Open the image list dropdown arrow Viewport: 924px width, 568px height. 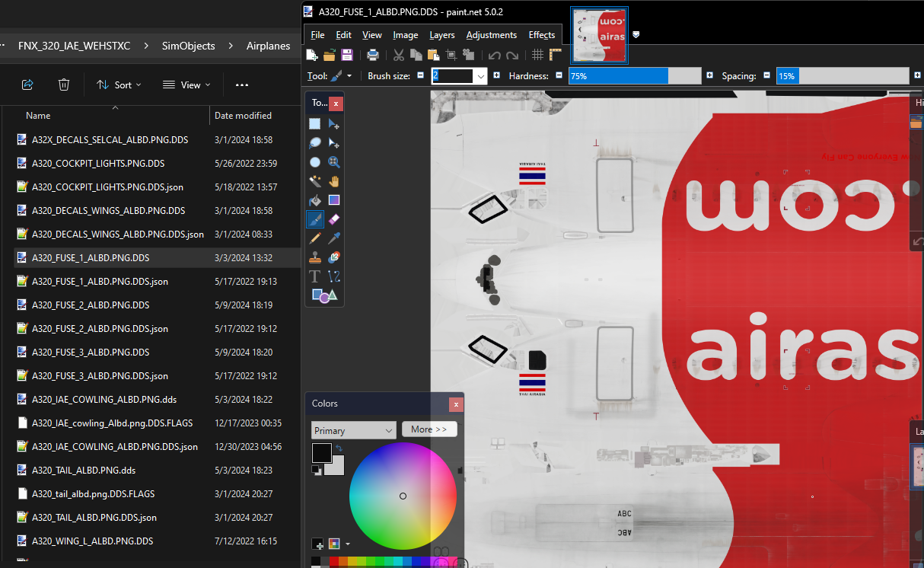point(636,34)
